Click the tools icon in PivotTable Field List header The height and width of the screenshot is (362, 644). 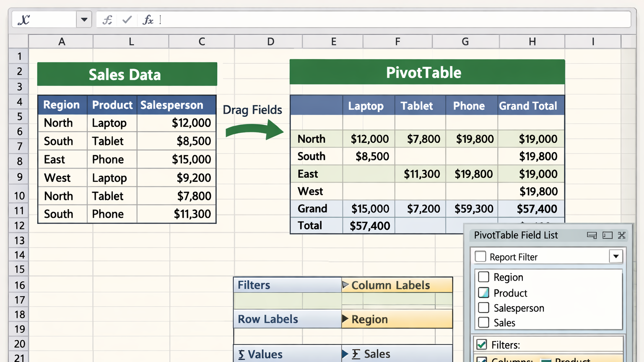[x=621, y=235]
